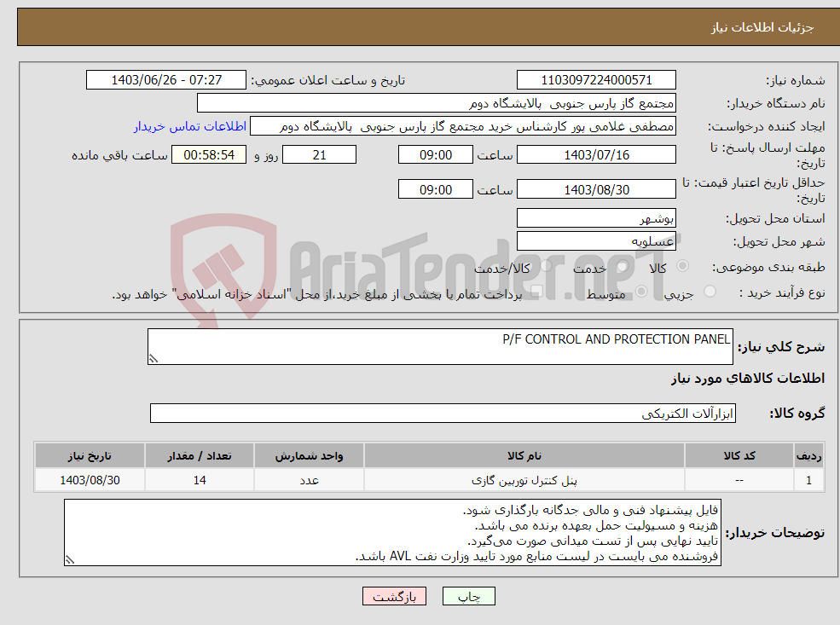Click the تاریخ نیاز column header
The width and height of the screenshot is (840, 625).
[x=90, y=456]
